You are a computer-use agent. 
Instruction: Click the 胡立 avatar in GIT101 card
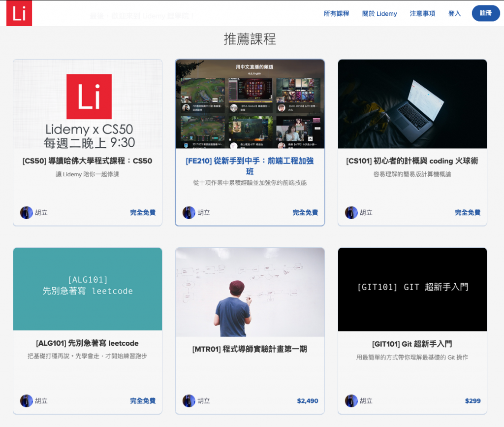tap(351, 401)
